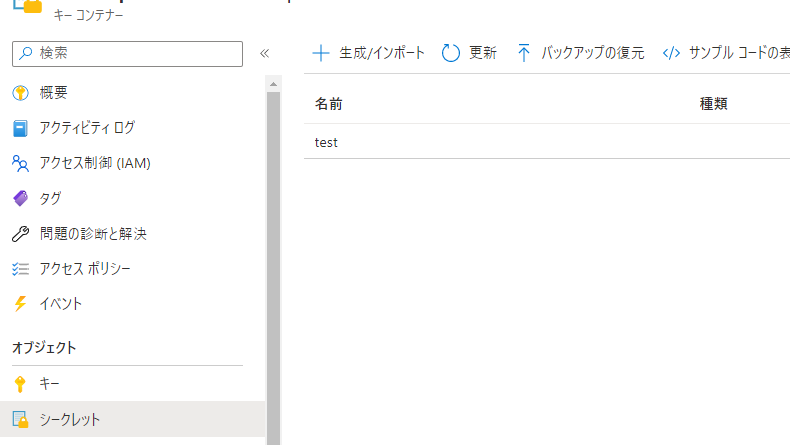Click the アクセス ポリシー checklist icon
This screenshot has height=445, width=790.
pyautogui.click(x=20, y=269)
